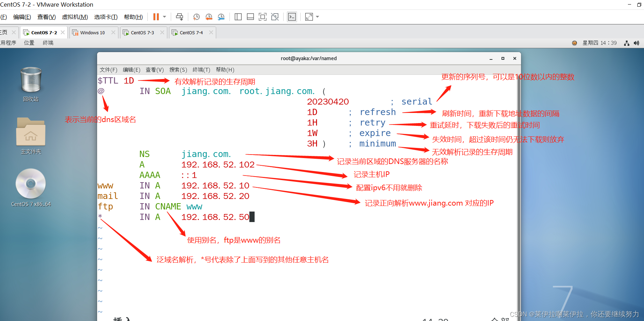Open the GNOME 位置 menu

tap(29, 43)
